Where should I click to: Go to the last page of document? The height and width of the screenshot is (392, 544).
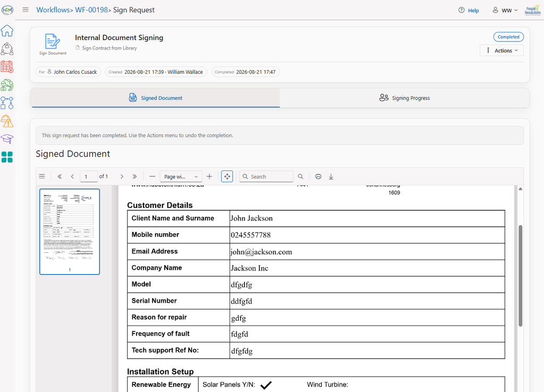134,176
